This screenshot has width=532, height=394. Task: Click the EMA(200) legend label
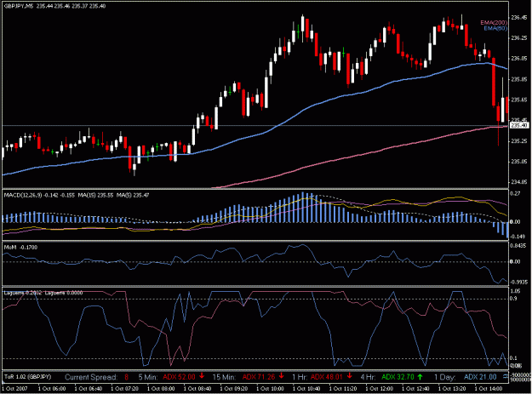(x=494, y=23)
